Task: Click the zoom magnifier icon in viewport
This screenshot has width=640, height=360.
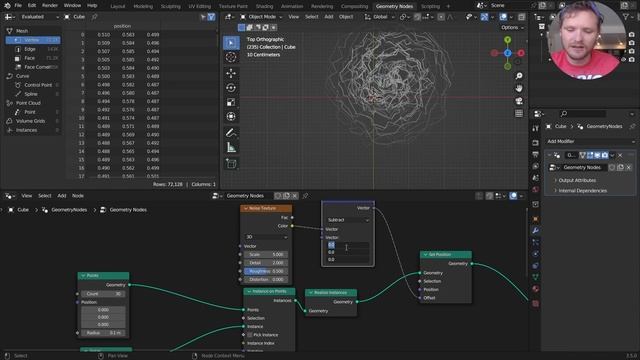Action: [519, 76]
